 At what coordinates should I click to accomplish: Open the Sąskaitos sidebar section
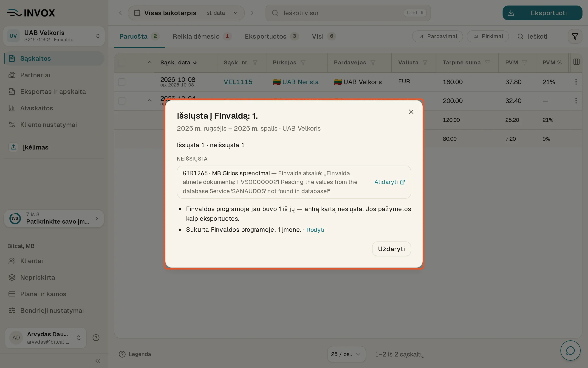[x=54, y=58]
